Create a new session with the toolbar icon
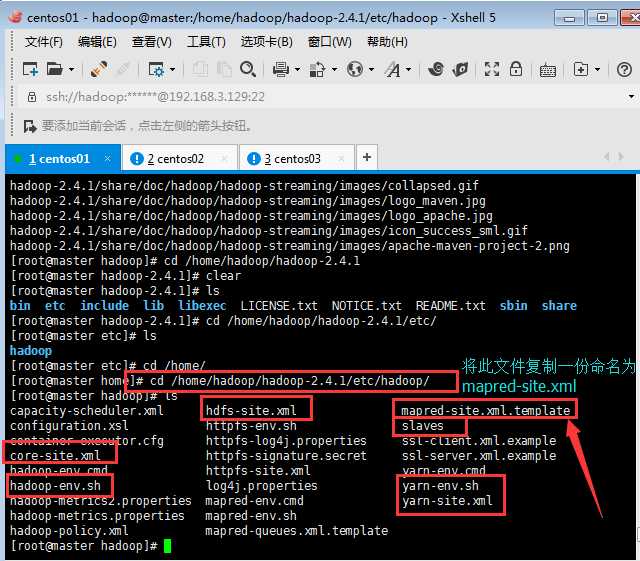This screenshot has width=640, height=561. tap(30, 69)
